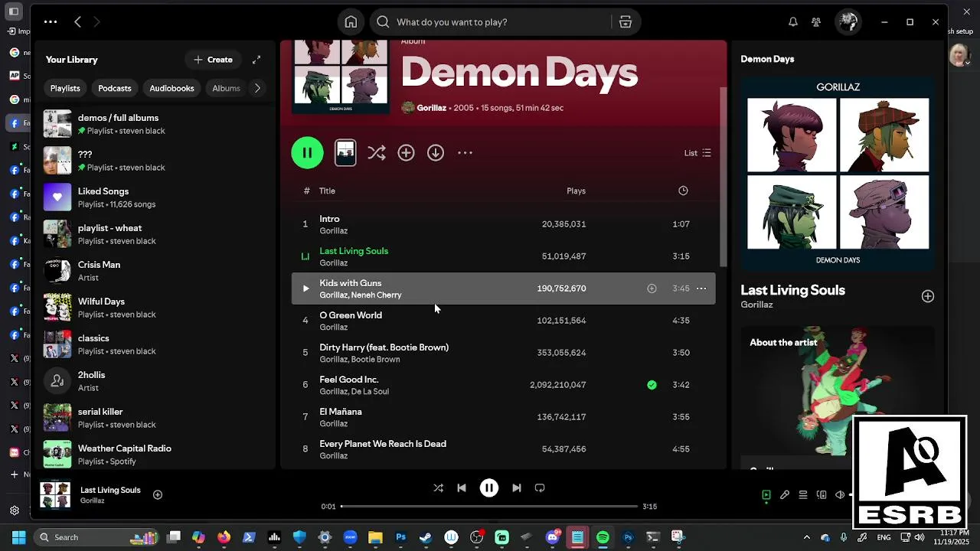
Task: Toggle shuffle for the Demon Days album
Action: [376, 152]
